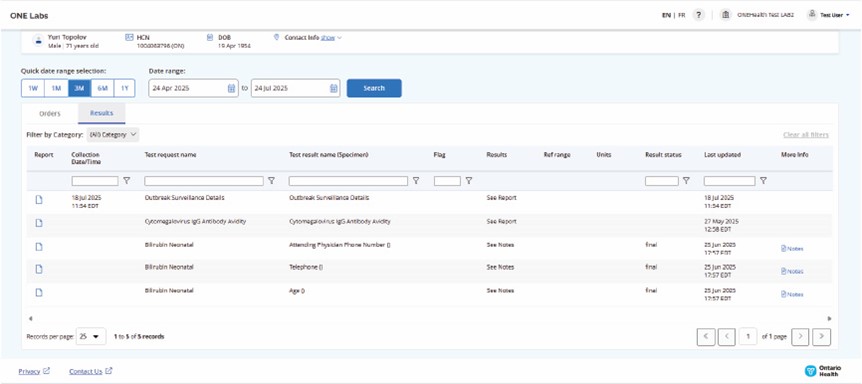862x384 pixels.
Task: Click the Last updated column header
Action: pyautogui.click(x=722, y=155)
